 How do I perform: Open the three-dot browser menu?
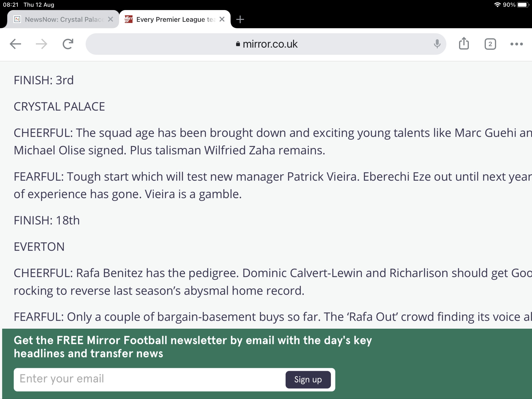click(516, 44)
